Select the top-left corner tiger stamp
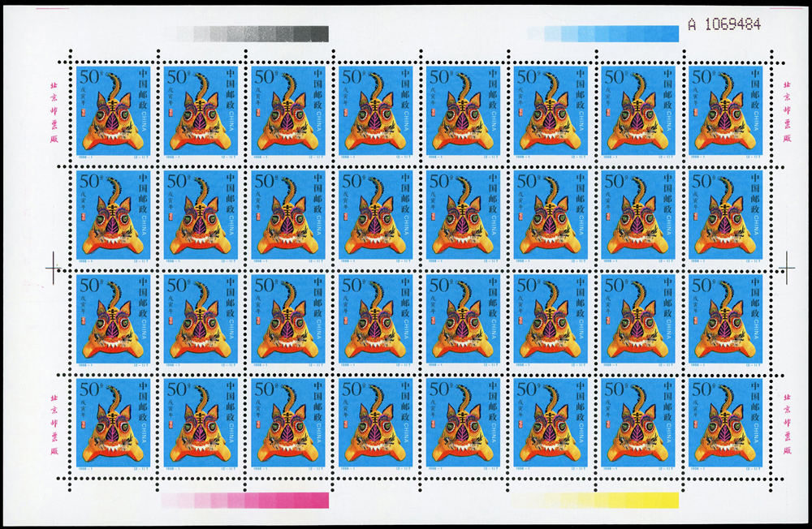The image size is (812, 529). click(114, 110)
